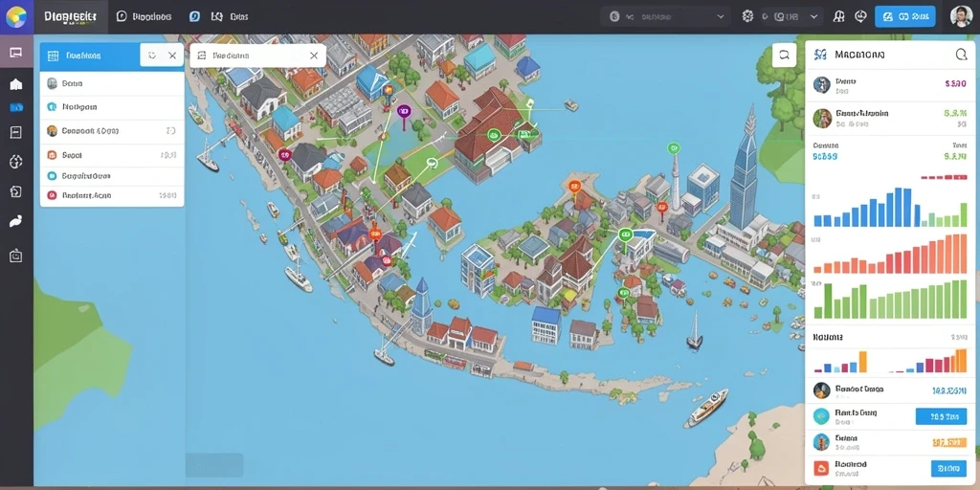Open the second top bar tab with circle icon
980x490 pixels.
click(x=144, y=17)
